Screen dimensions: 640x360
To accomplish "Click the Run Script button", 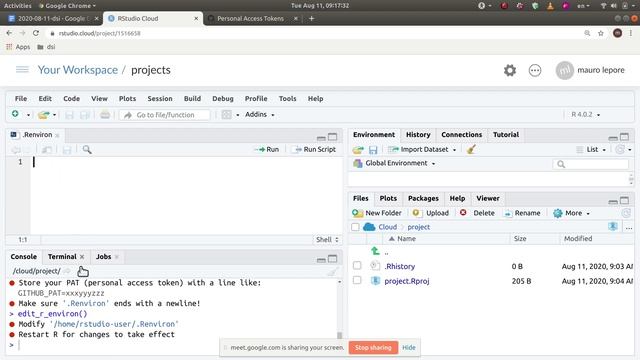I will 315,149.
